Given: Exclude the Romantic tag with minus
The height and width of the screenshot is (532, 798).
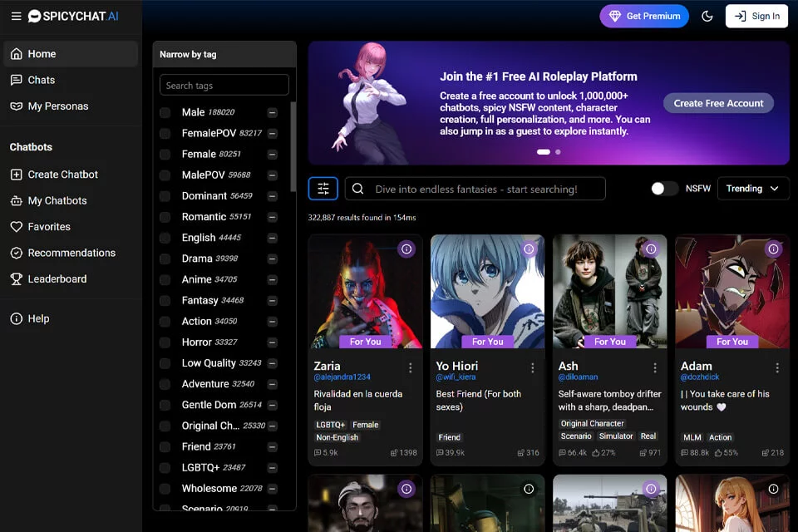Looking at the screenshot, I should 273,217.
